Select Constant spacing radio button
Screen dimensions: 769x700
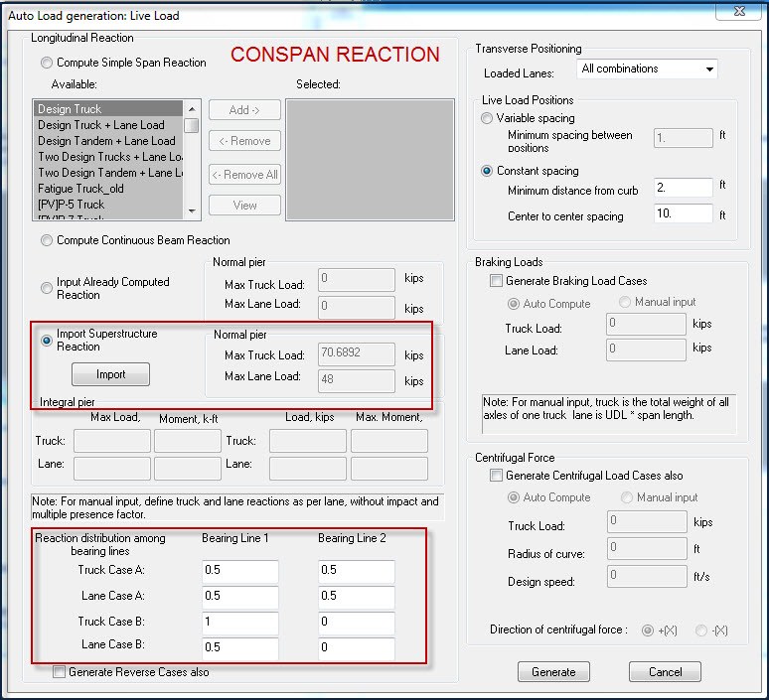coord(487,171)
